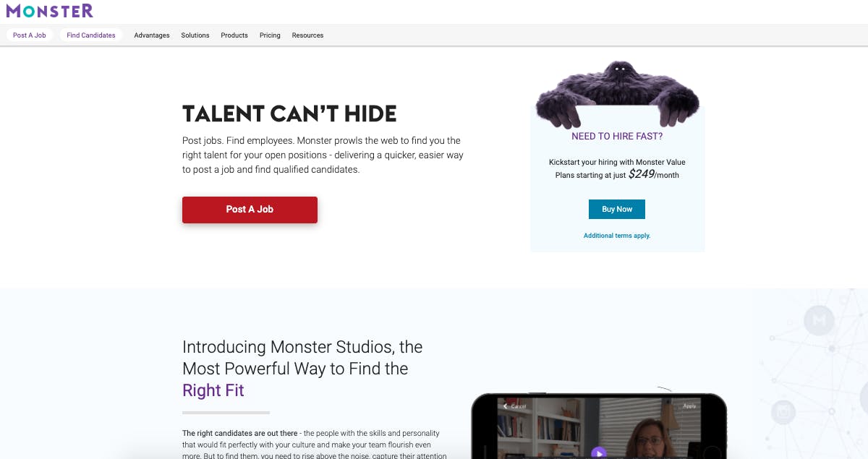Open Post A Job in navigation bar
The image size is (868, 459).
point(30,35)
